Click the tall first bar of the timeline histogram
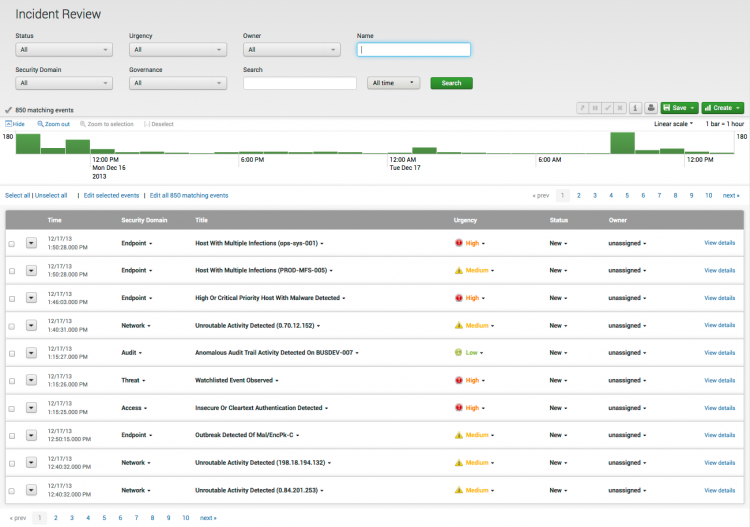The width and height of the screenshot is (750, 527). pos(28,144)
